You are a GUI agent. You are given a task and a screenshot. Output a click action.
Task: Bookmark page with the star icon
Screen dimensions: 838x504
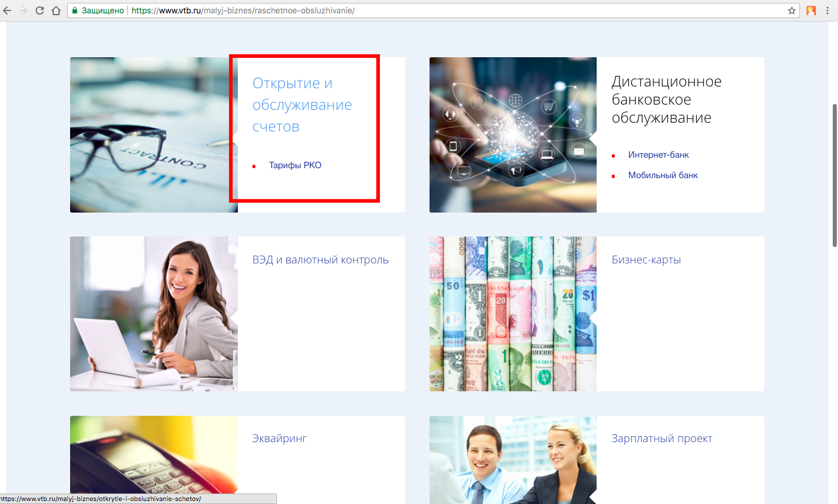792,11
